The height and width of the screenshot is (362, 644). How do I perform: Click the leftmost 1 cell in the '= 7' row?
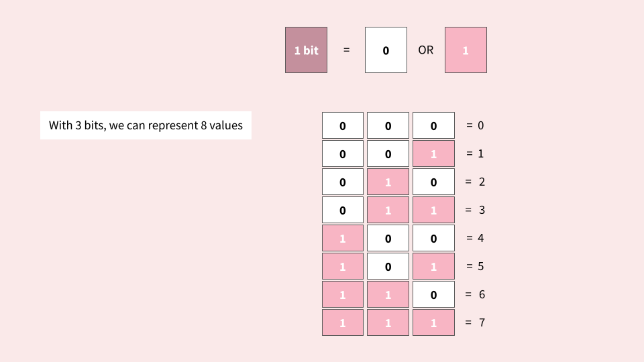[343, 322]
